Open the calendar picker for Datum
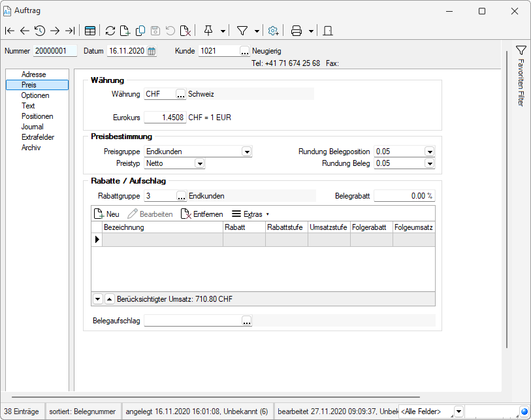The width and height of the screenshot is (531, 420). (x=152, y=51)
